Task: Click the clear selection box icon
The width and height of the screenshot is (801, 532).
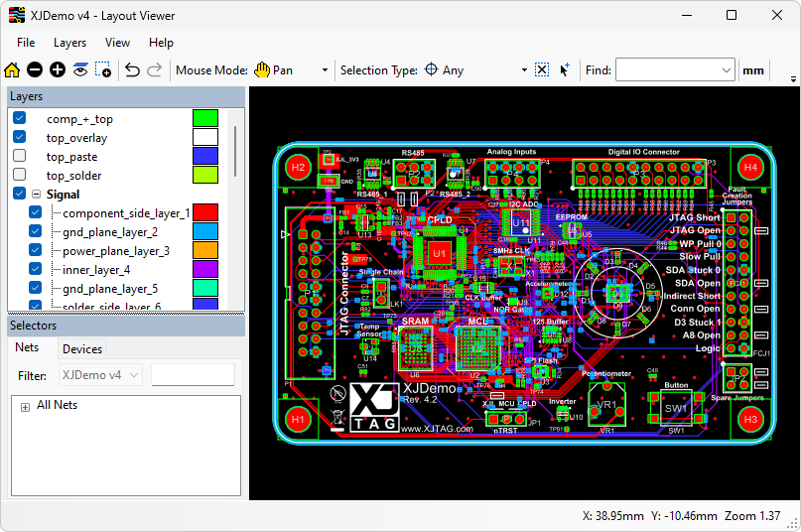Action: (541, 70)
